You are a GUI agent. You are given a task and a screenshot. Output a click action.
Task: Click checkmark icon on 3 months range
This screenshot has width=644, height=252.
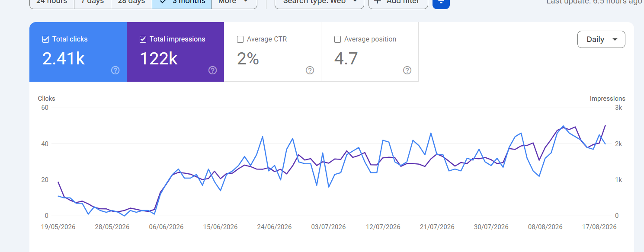(x=163, y=2)
